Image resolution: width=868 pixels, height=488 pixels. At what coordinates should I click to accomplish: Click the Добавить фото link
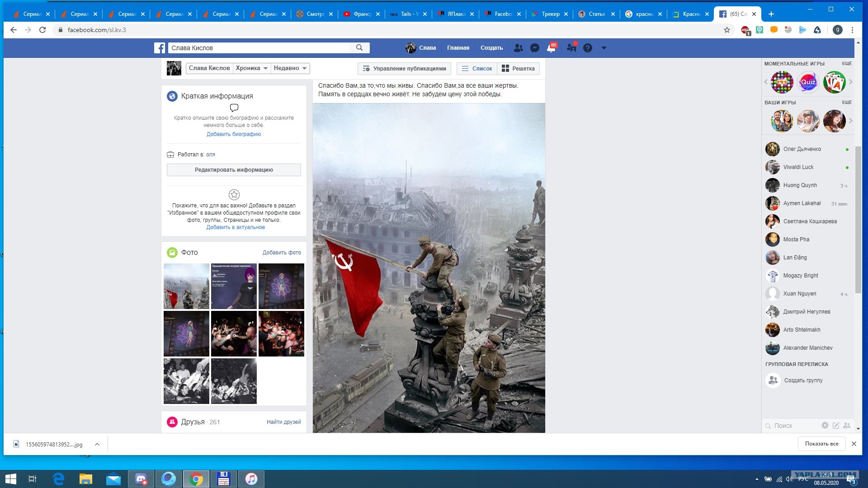[282, 253]
